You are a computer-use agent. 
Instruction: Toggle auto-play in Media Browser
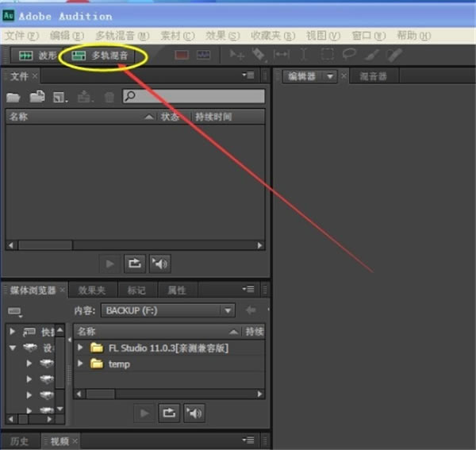point(194,413)
